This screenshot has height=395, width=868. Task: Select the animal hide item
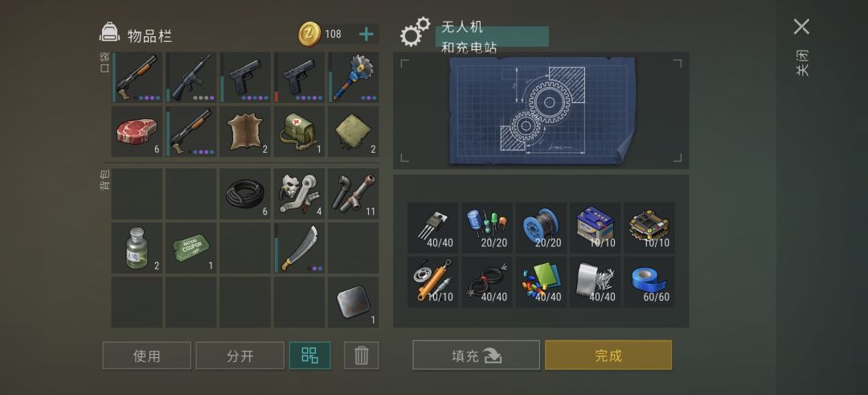[x=245, y=132]
